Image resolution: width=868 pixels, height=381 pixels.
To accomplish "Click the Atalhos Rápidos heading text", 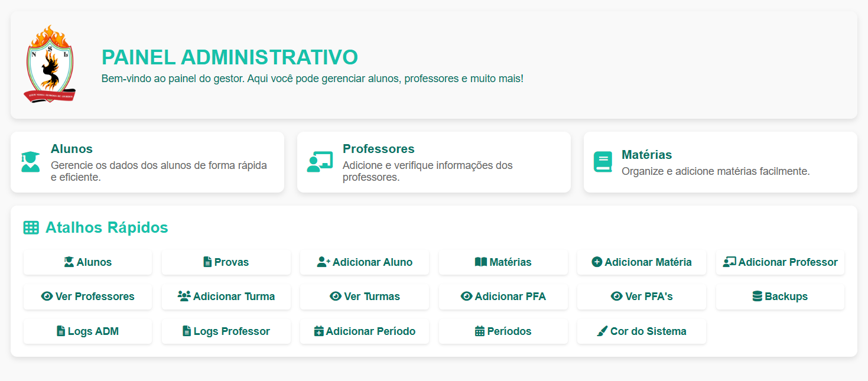I will pyautogui.click(x=107, y=227).
